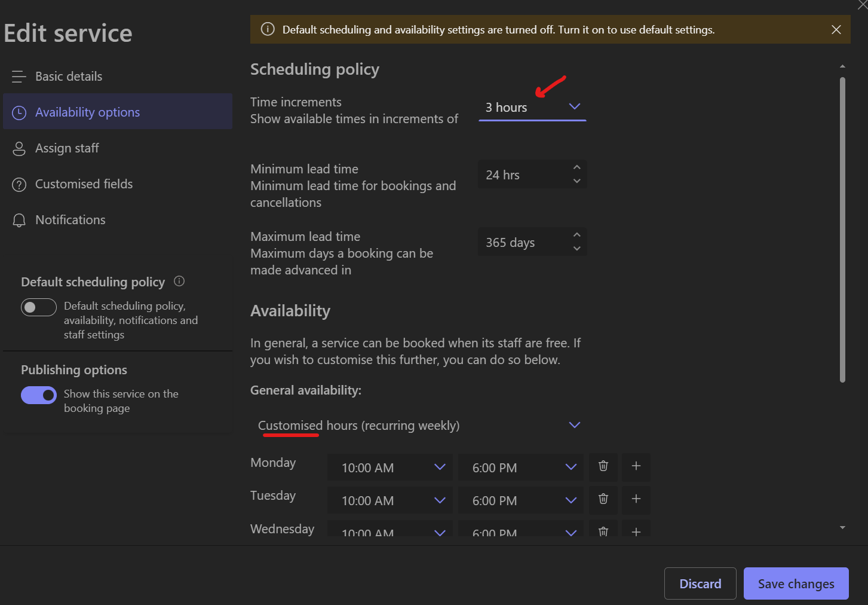Go to Assign staff section
This screenshot has height=605, width=868.
click(x=118, y=148)
